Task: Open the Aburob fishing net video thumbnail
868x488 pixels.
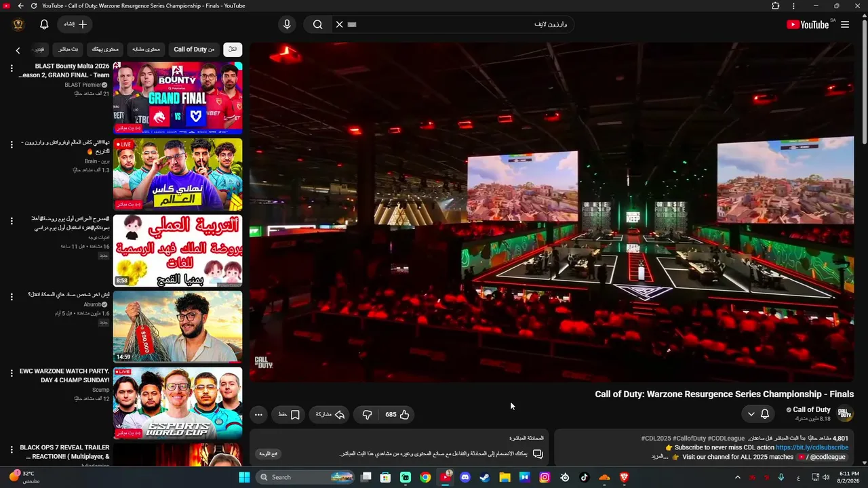Action: coord(178,327)
